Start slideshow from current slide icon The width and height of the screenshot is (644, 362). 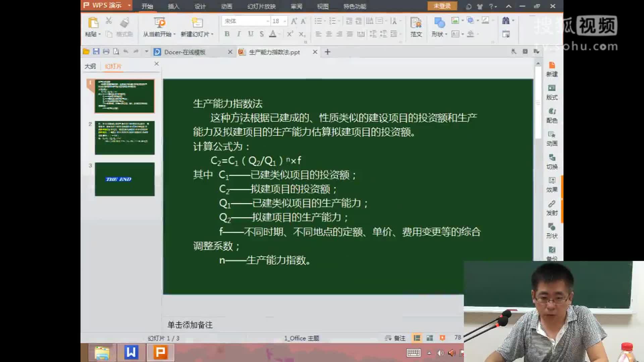click(159, 23)
